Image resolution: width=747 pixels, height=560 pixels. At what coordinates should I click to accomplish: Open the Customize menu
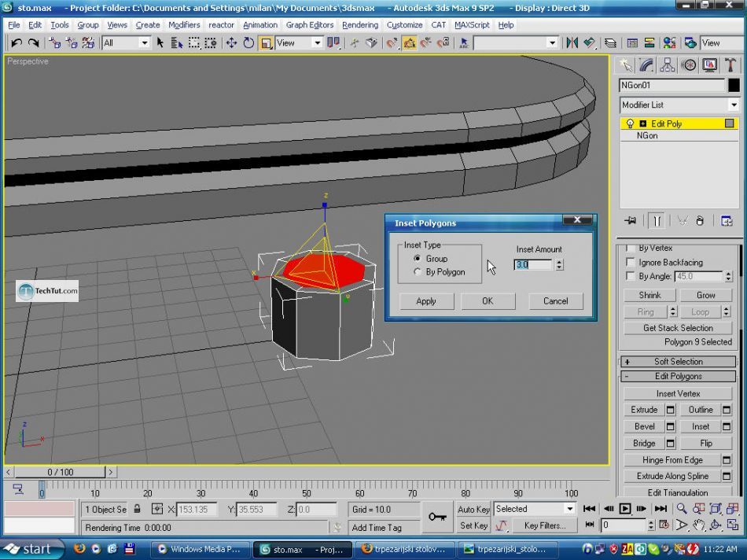[x=404, y=25]
